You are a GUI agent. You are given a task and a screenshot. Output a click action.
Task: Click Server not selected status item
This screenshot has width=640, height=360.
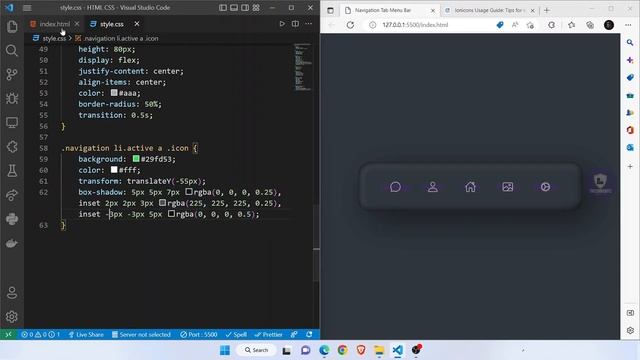click(141, 334)
